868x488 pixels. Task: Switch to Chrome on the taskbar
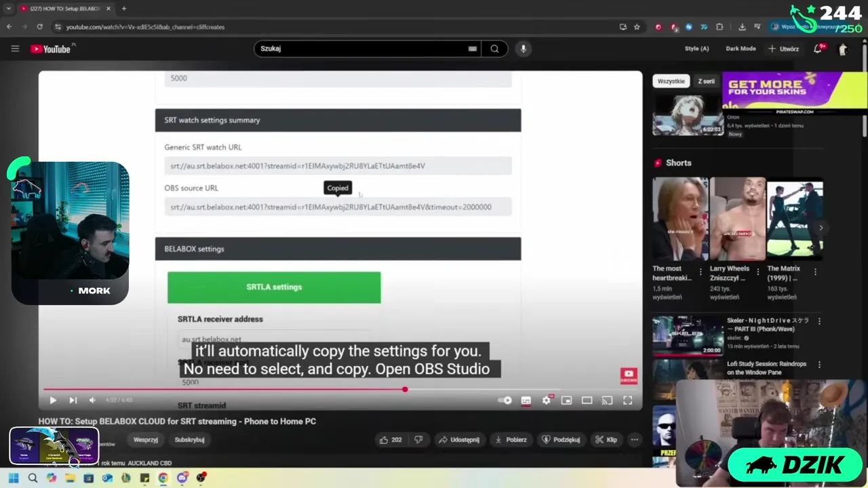tap(163, 478)
